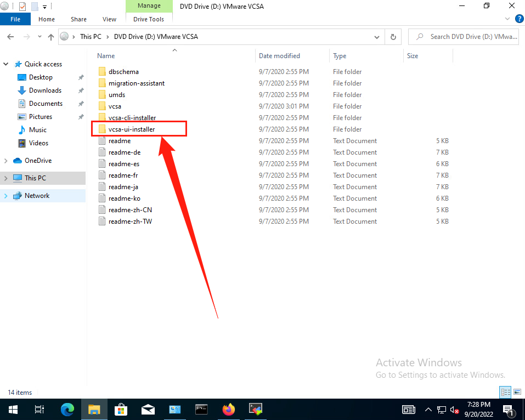Image resolution: width=525 pixels, height=420 pixels.
Task: Collapse the Quick access tree node
Action: click(6, 64)
